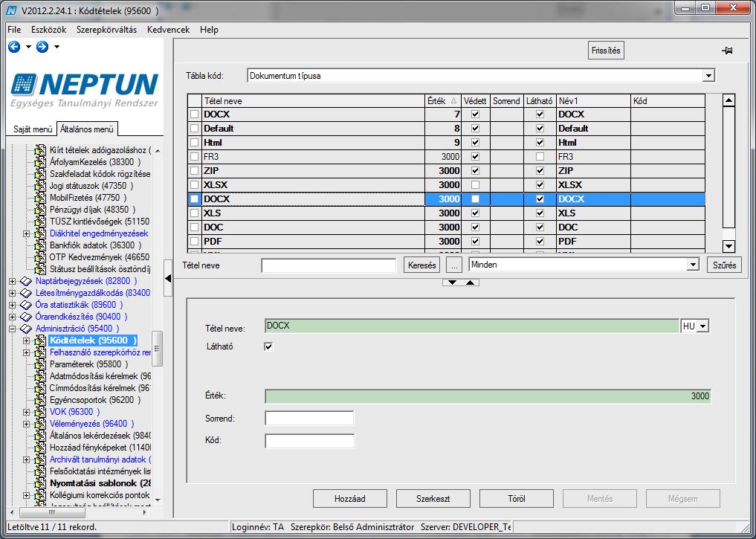Click the book icon of Naptárbejegyzések (82800)

click(x=26, y=281)
